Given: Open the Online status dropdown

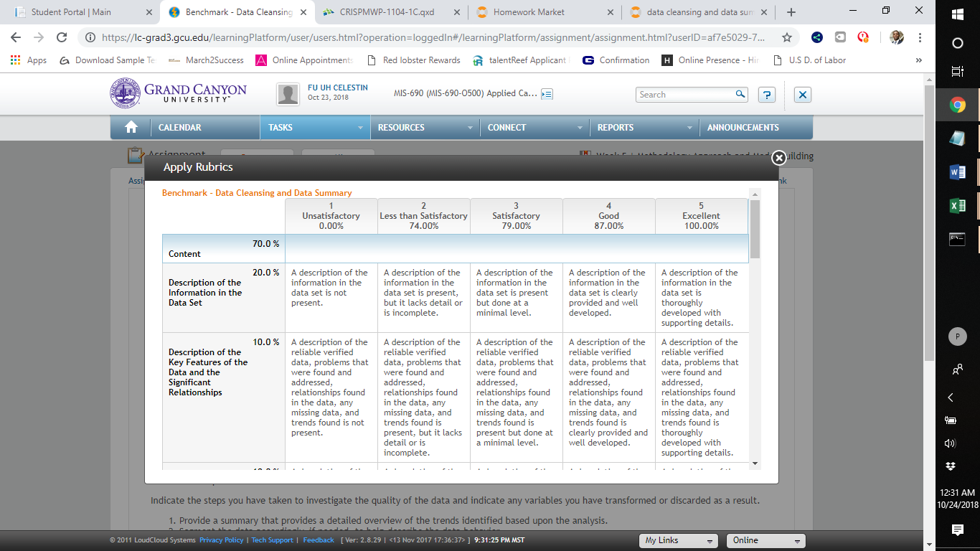Looking at the screenshot, I should pos(766,540).
